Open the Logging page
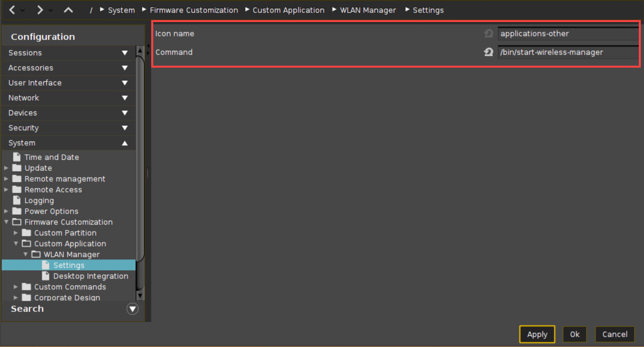The width and height of the screenshot is (644, 347). tap(39, 201)
